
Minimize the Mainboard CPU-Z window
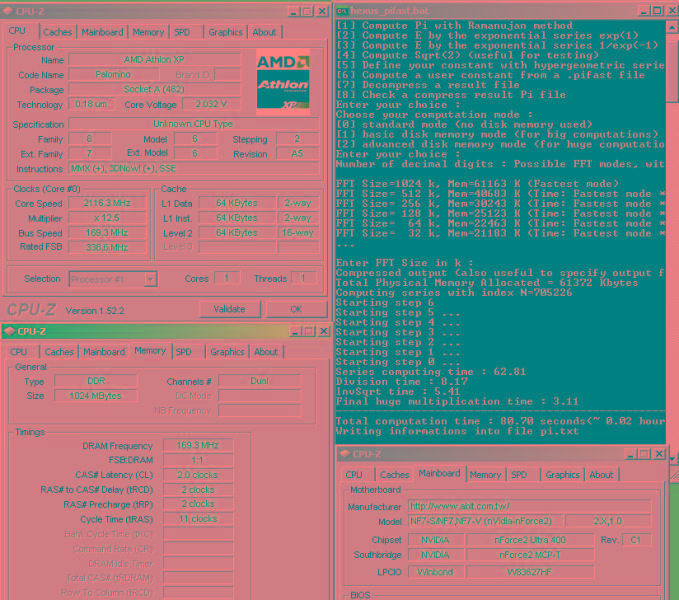(630, 454)
